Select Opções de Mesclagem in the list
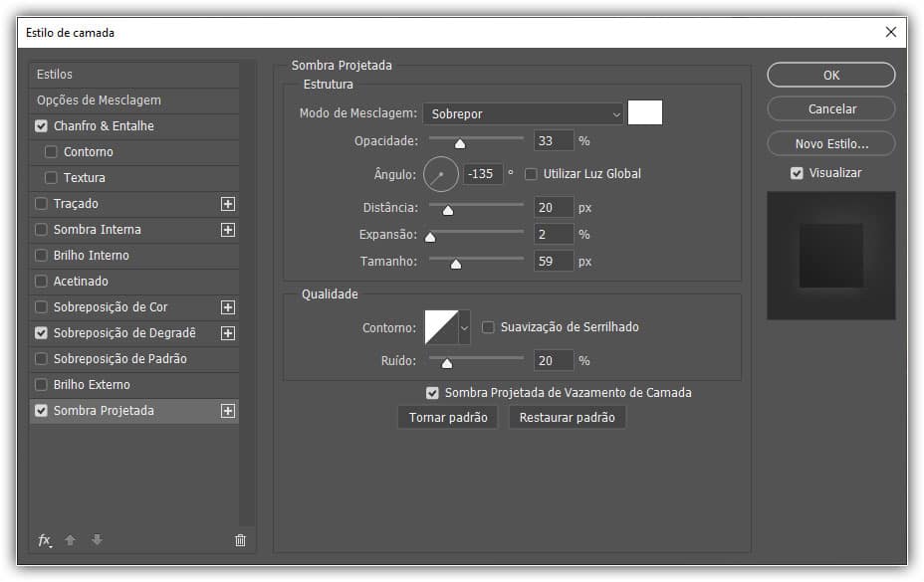924x582 pixels. coord(99,100)
